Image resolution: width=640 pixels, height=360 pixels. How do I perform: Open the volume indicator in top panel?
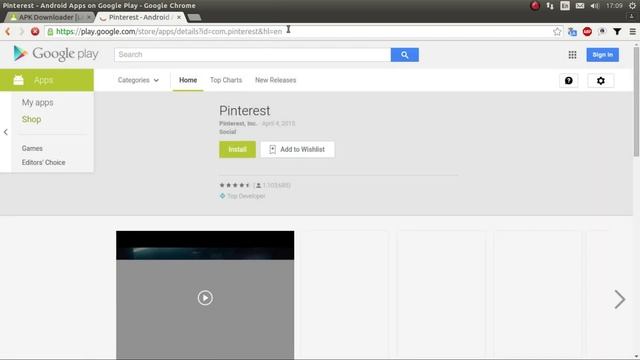(595, 6)
